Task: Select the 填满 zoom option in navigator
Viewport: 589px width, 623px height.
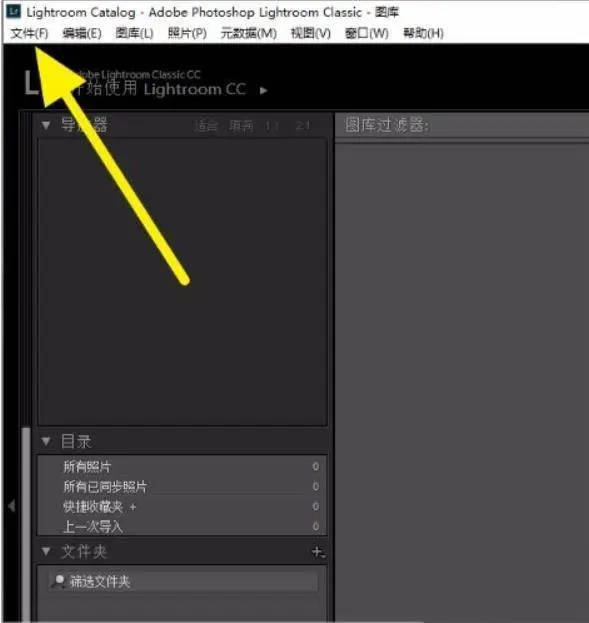Action: point(241,126)
